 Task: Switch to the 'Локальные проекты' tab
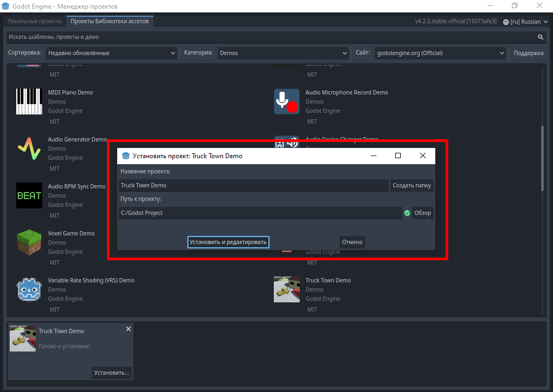click(35, 22)
